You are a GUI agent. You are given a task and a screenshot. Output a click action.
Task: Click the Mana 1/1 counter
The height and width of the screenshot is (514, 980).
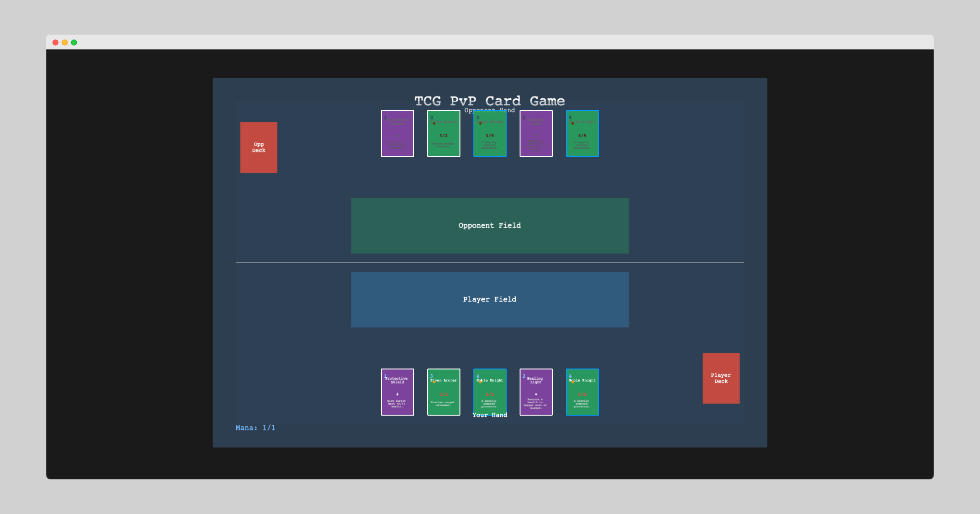point(255,428)
